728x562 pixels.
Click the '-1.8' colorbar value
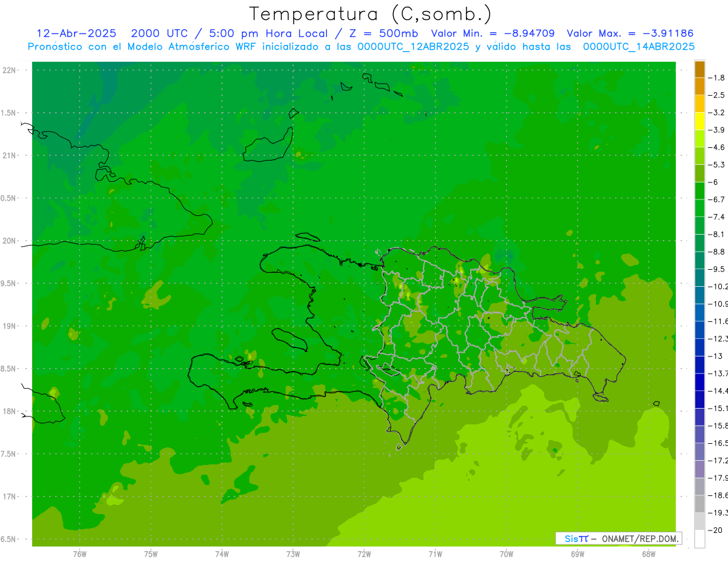pyautogui.click(x=716, y=78)
